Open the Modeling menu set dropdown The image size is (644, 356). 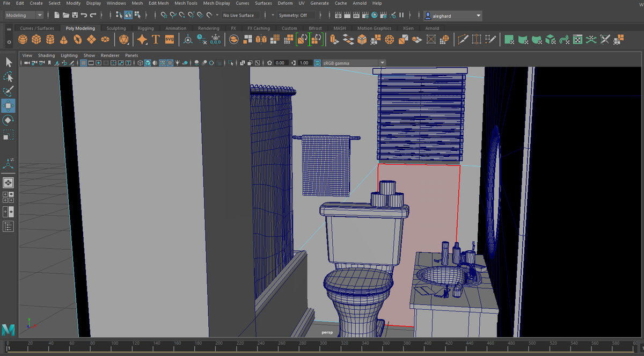[24, 15]
